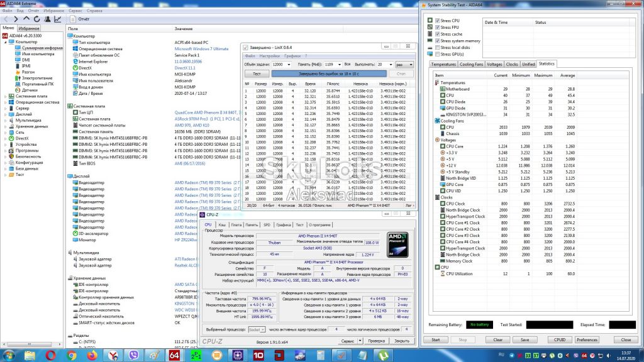Open Yandex browser from the taskbar
The image size is (644, 362).
click(113, 355)
